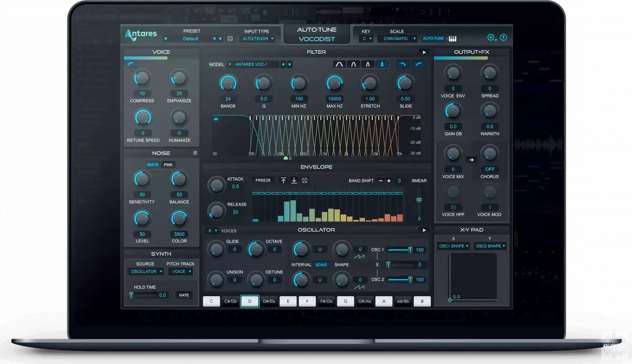Open the Scale CHROMATIC dropdown
Screen dimensions: 632x364
pyautogui.click(x=398, y=38)
